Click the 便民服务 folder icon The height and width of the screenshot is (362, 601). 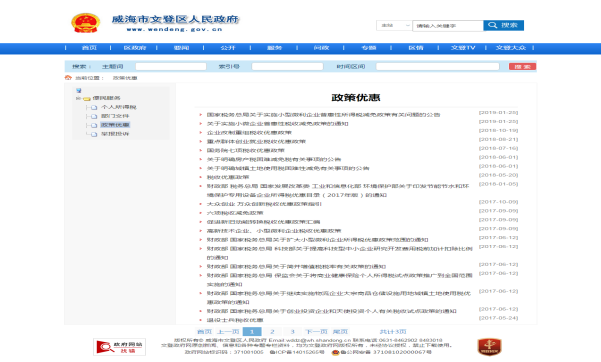click(87, 99)
